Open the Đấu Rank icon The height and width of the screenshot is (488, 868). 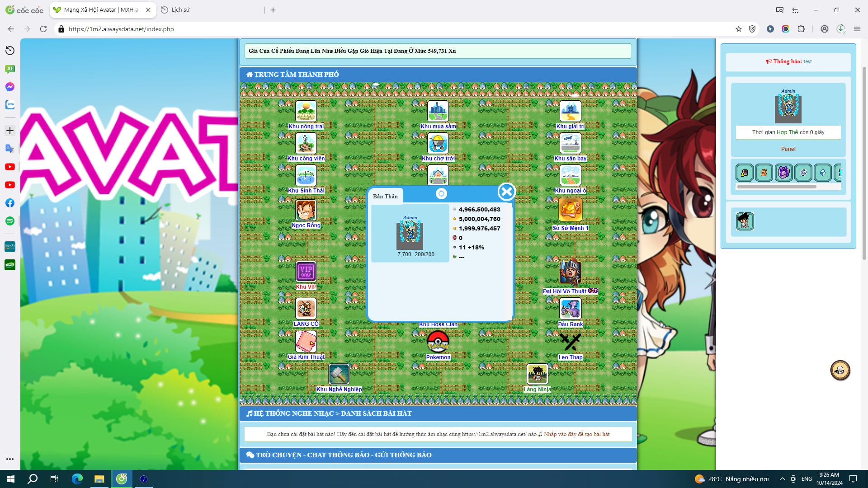[570, 309]
